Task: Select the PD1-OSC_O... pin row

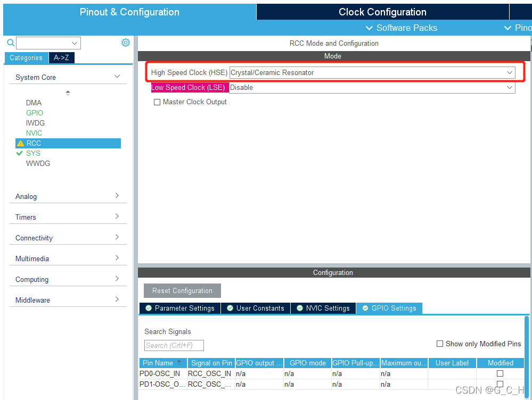Action: click(x=331, y=384)
